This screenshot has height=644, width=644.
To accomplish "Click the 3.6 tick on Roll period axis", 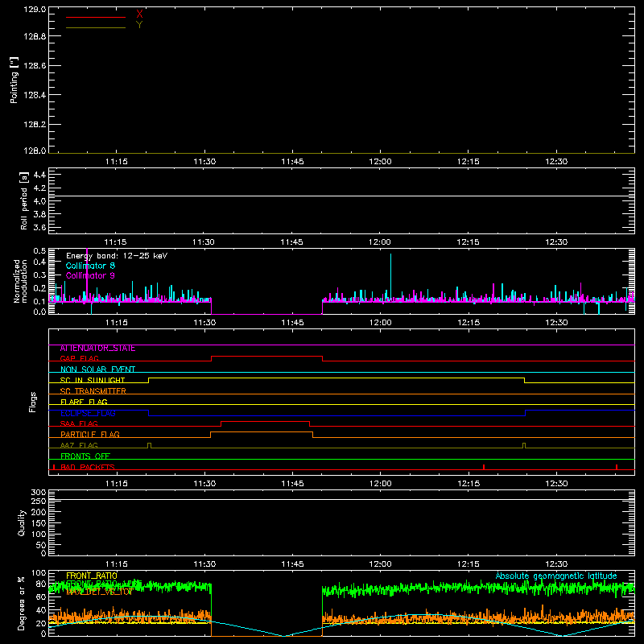I will pyautogui.click(x=39, y=227).
